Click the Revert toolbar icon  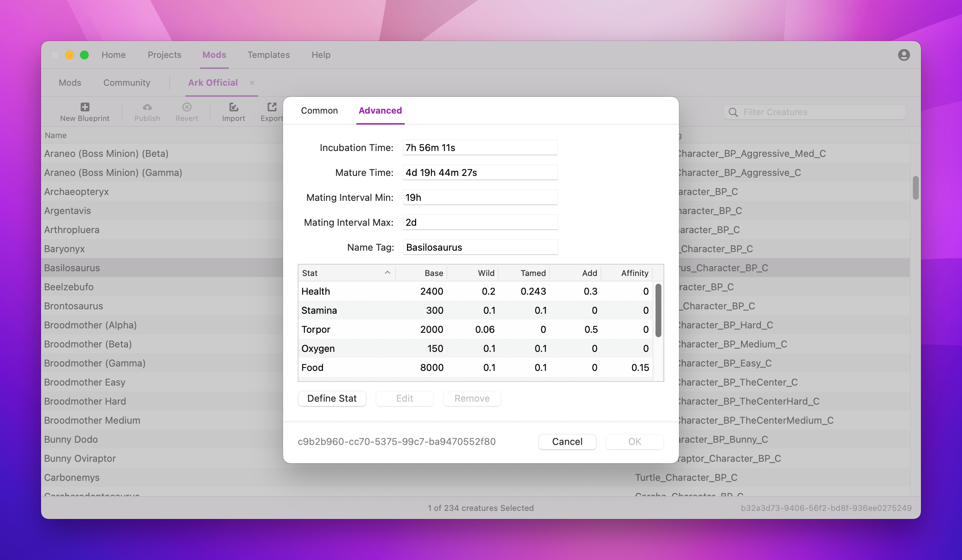point(187,107)
